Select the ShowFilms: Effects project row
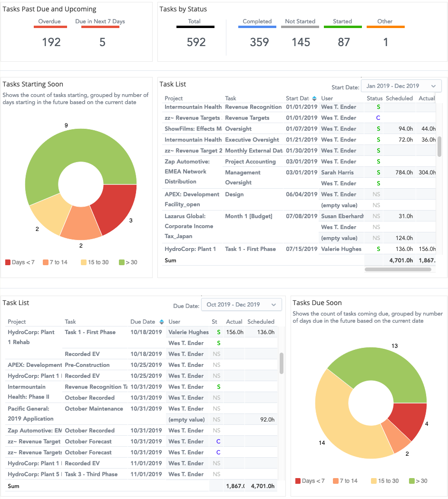This screenshot has width=448, height=499. [x=193, y=129]
